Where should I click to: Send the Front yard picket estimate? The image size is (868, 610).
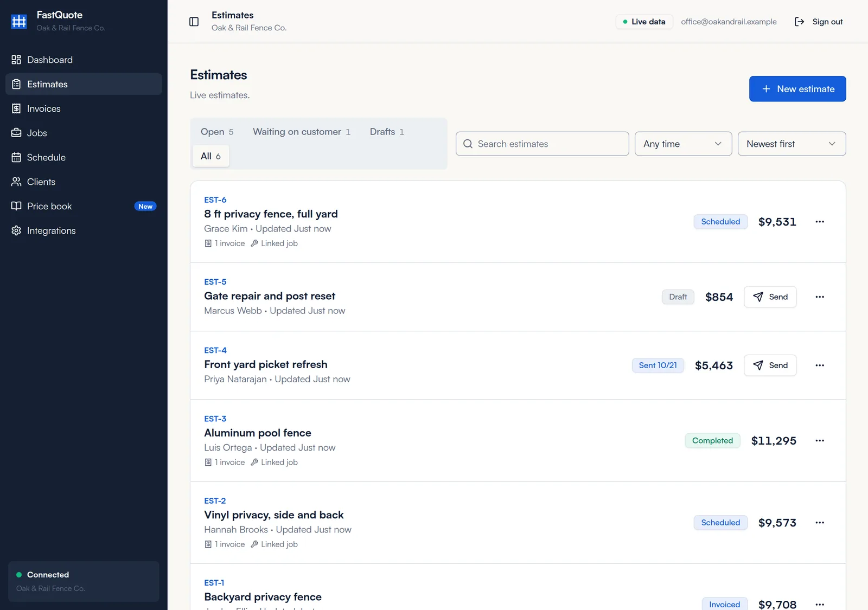pyautogui.click(x=770, y=365)
